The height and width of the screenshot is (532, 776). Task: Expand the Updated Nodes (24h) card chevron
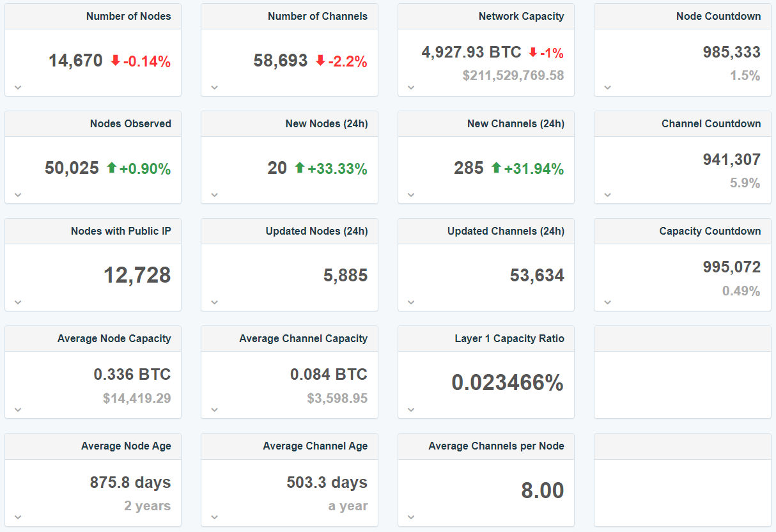[214, 302]
